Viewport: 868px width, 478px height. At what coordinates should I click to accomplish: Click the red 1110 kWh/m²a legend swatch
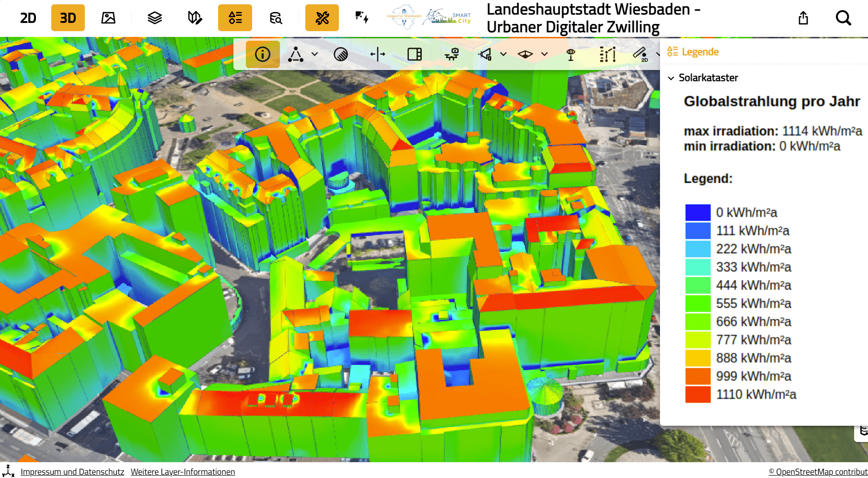698,395
